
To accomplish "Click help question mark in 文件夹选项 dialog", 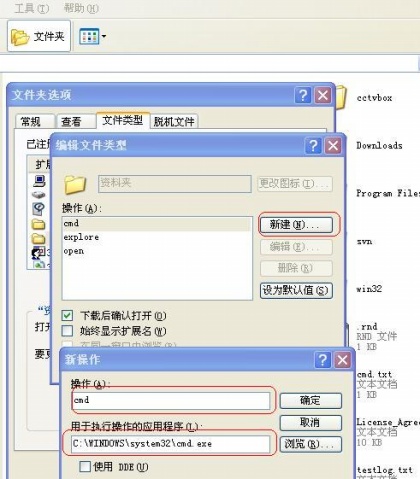I will coord(303,96).
